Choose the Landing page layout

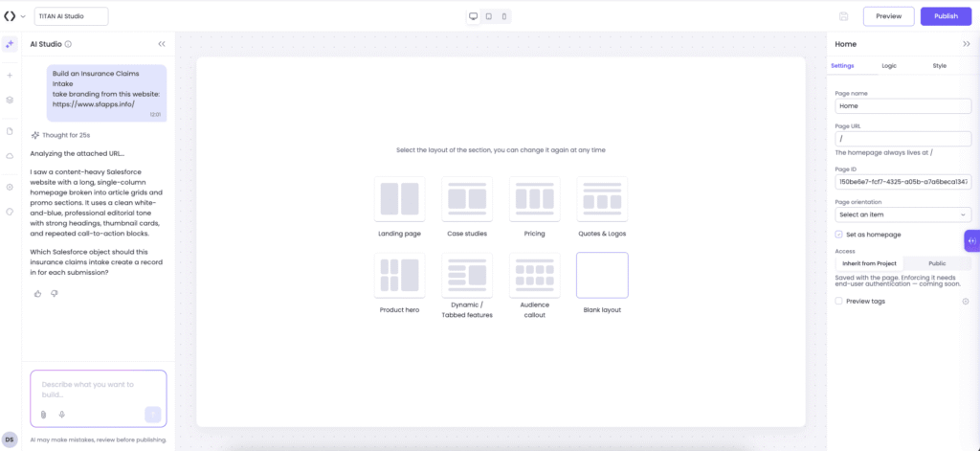[x=399, y=199]
